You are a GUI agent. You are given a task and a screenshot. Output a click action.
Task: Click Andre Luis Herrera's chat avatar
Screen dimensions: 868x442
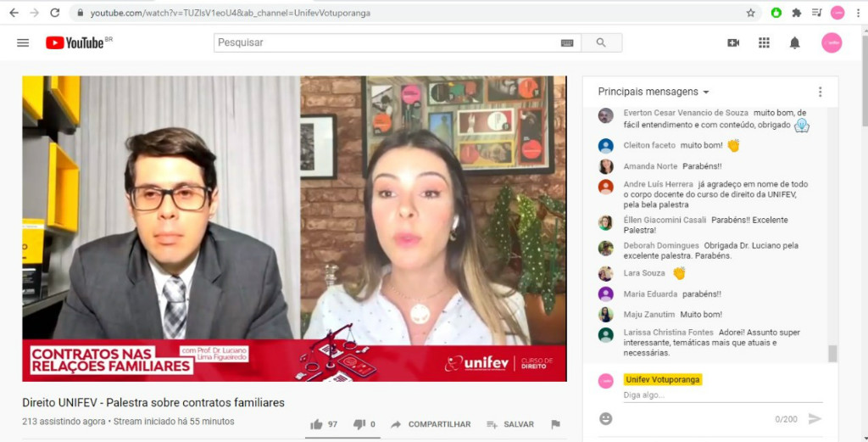pyautogui.click(x=605, y=187)
